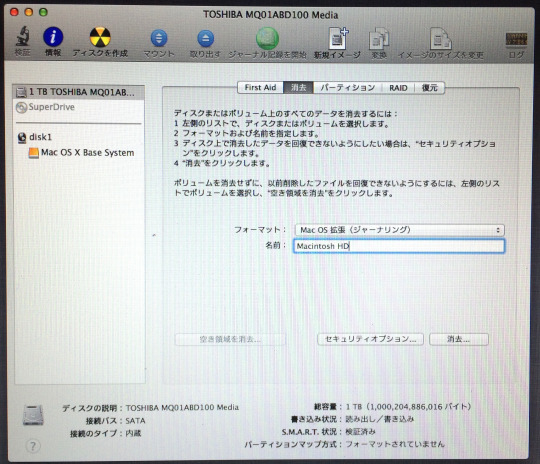Click the 空き領域を消去... button
The image size is (540, 464).
[230, 339]
